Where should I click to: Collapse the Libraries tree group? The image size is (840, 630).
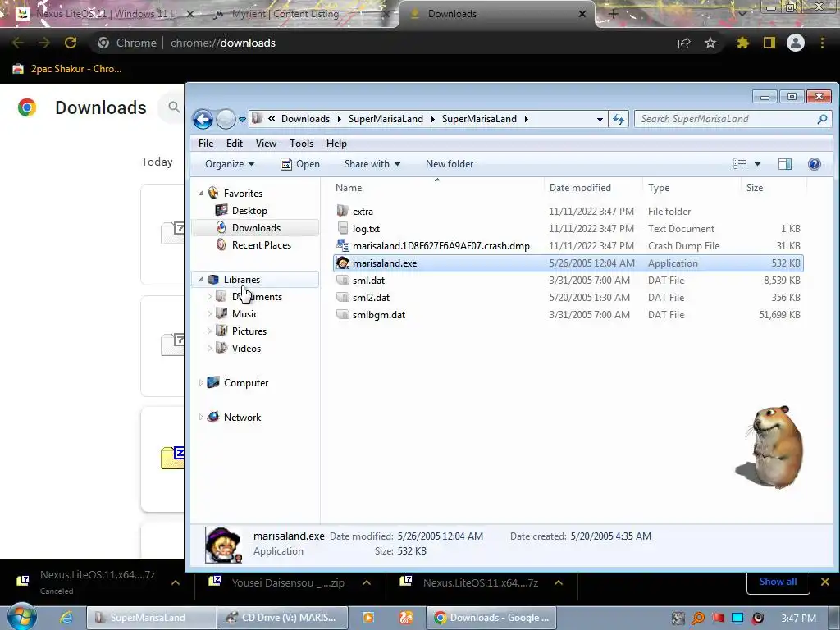(201, 280)
